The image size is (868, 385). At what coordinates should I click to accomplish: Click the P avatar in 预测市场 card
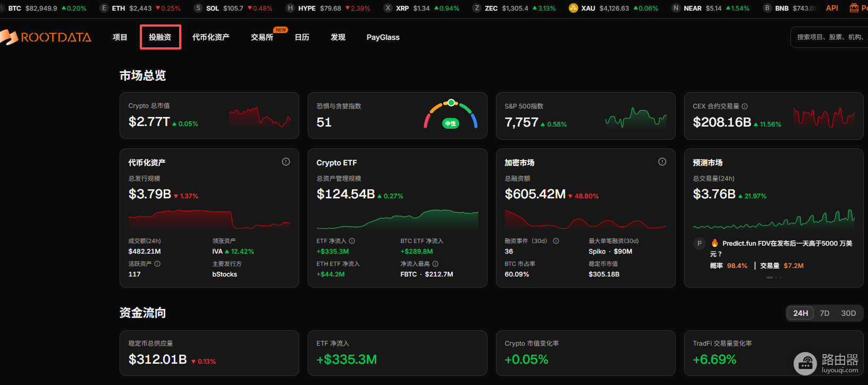(x=700, y=244)
